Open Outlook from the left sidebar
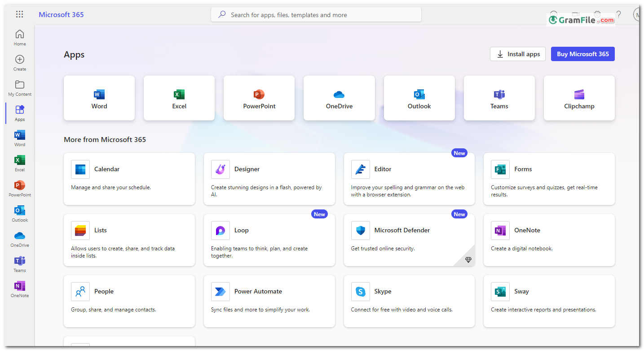Screen dimensions: 644x351 tap(19, 213)
